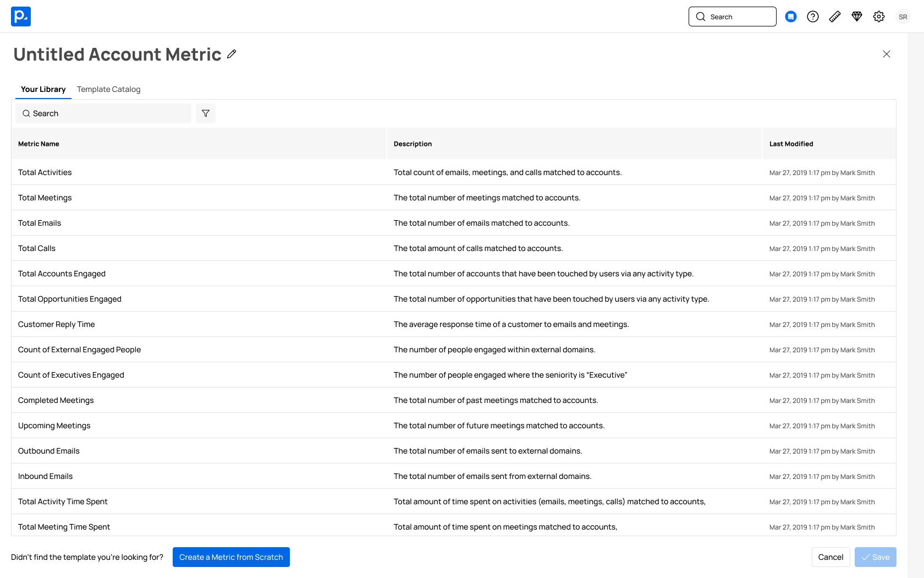Open the blue chat messages icon
The width and height of the screenshot is (924, 578).
pyautogui.click(x=791, y=17)
